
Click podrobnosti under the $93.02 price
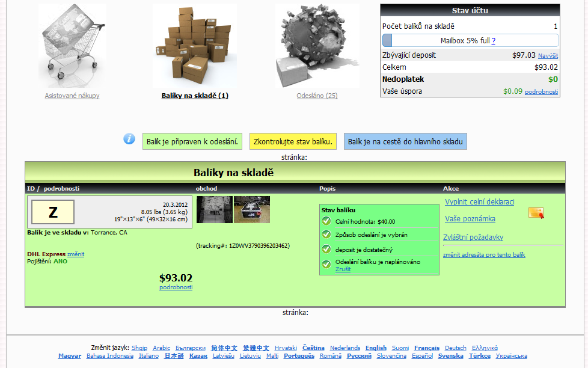(x=176, y=287)
